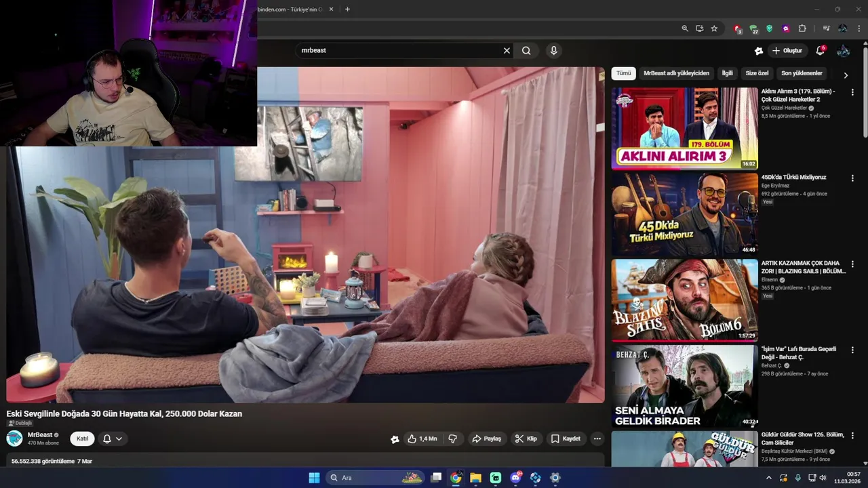Show more filter chips with arrow

pos(845,75)
